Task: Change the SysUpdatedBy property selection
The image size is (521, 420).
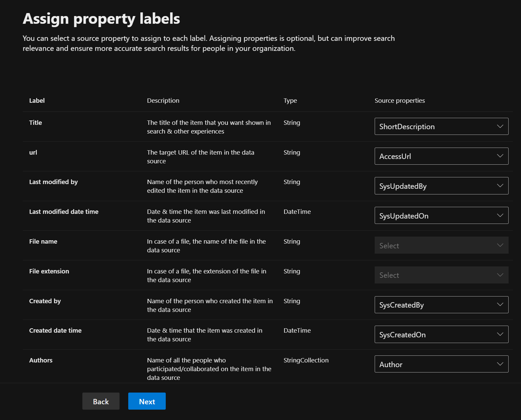Action: tap(441, 186)
